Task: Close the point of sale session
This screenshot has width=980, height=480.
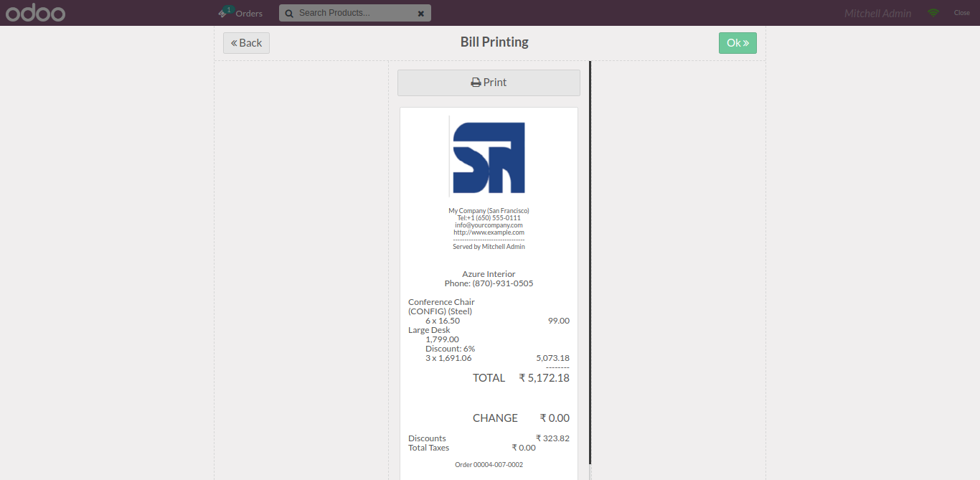Action: (x=961, y=13)
